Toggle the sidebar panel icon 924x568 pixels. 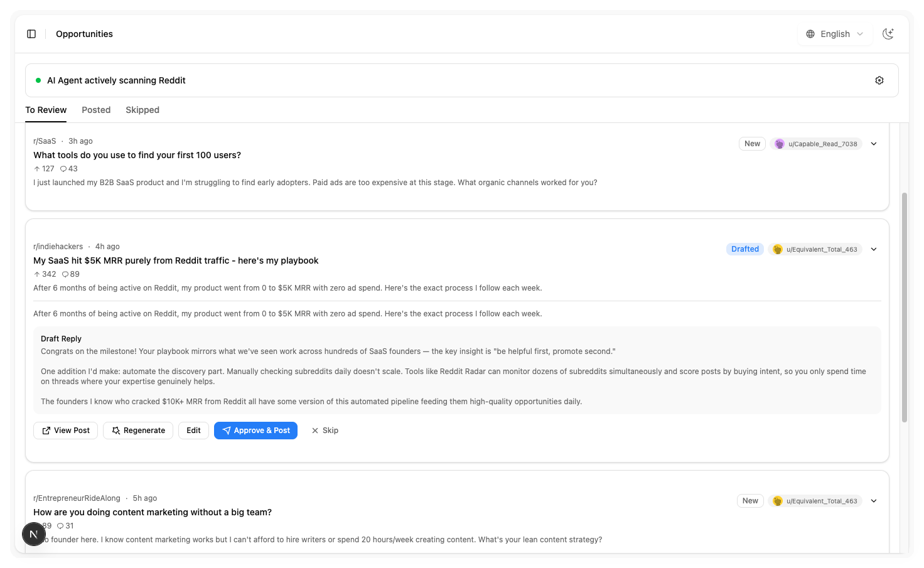[x=31, y=34]
